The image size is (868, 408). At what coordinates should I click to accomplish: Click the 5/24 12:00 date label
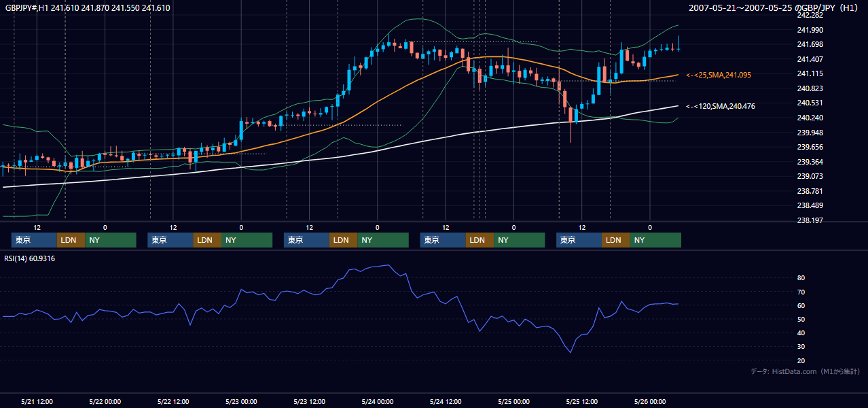click(446, 402)
